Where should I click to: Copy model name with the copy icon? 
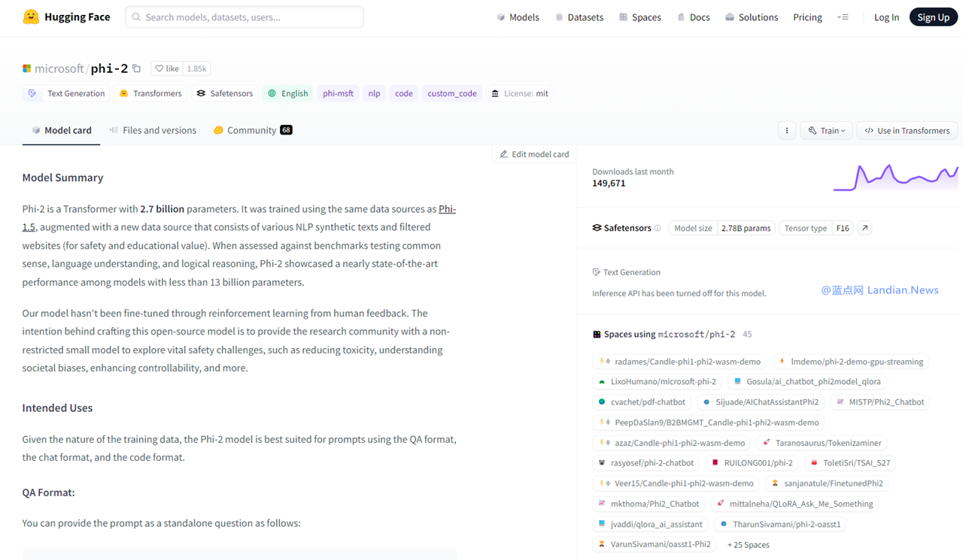point(137,68)
